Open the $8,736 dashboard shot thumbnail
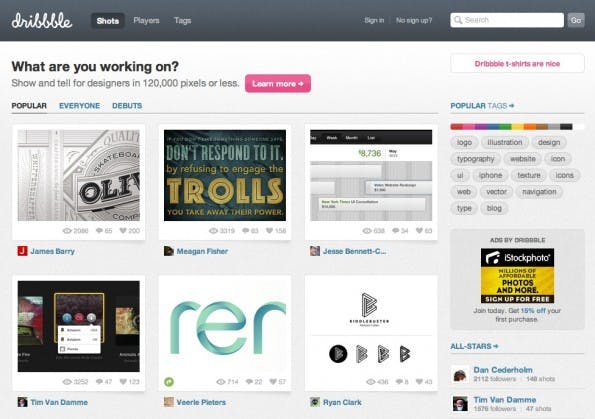Viewport: 595px width, 419px height. (x=371, y=175)
